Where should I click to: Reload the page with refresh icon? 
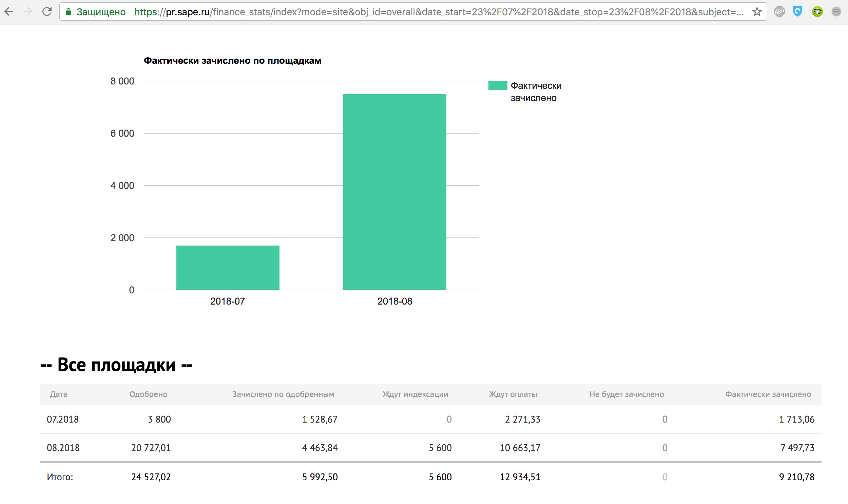[x=47, y=12]
